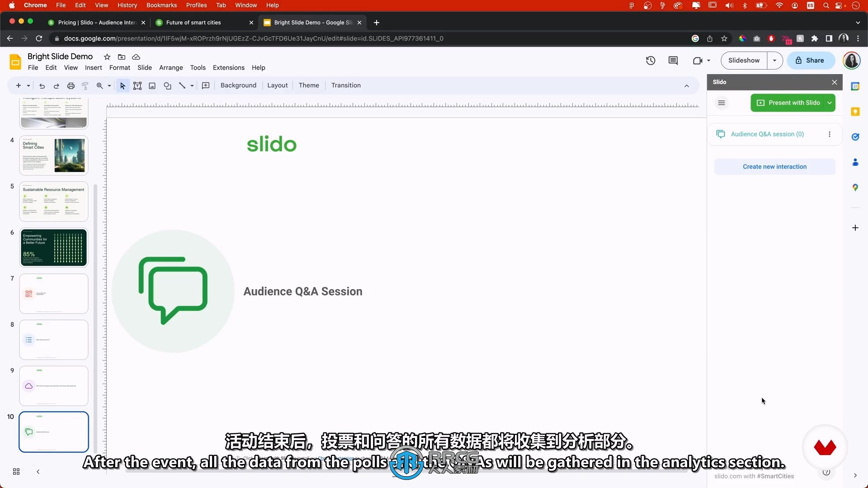This screenshot has height=488, width=868.
Task: Click slide 6 thumbnail in panel
Action: coord(54,247)
